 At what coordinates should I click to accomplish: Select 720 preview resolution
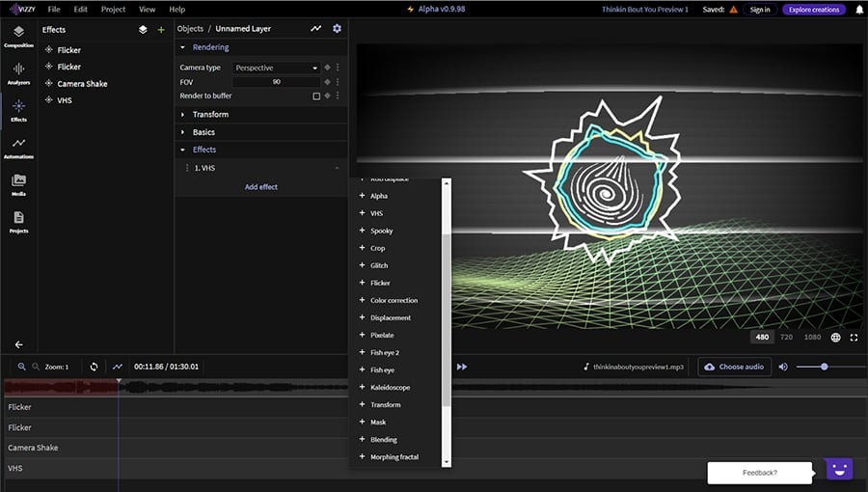click(x=786, y=337)
